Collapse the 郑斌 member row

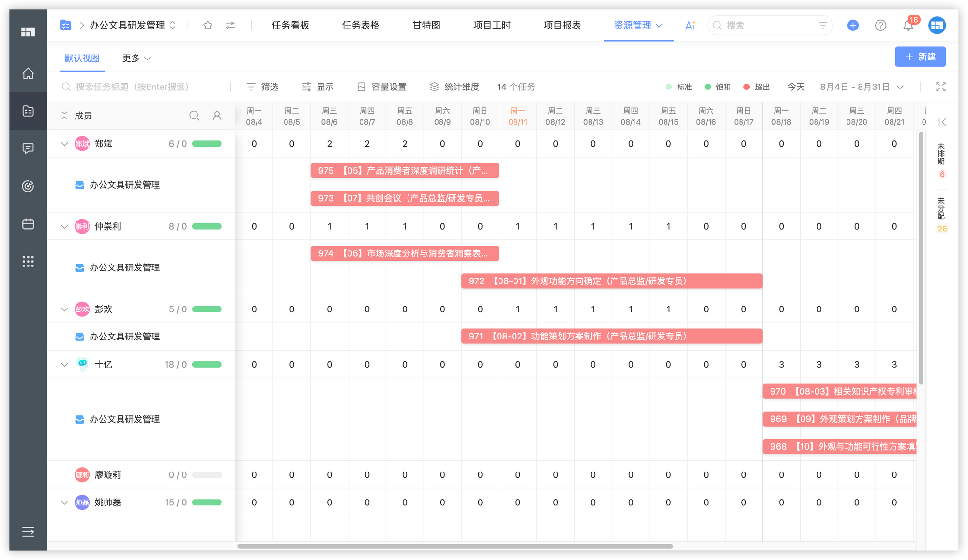tap(64, 143)
